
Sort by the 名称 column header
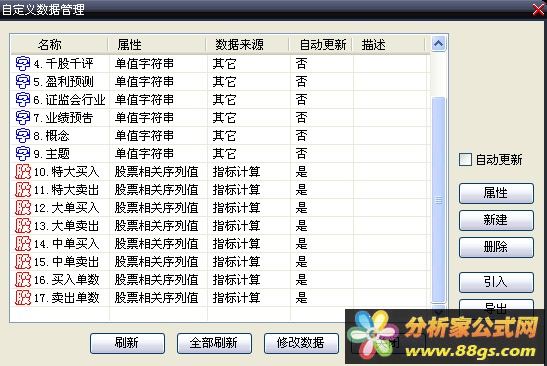[x=60, y=45]
